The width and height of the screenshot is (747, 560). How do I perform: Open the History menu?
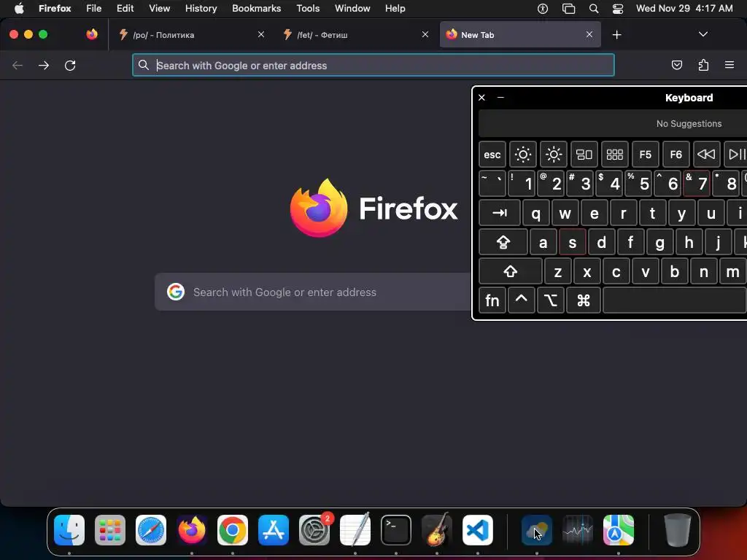pos(201,9)
